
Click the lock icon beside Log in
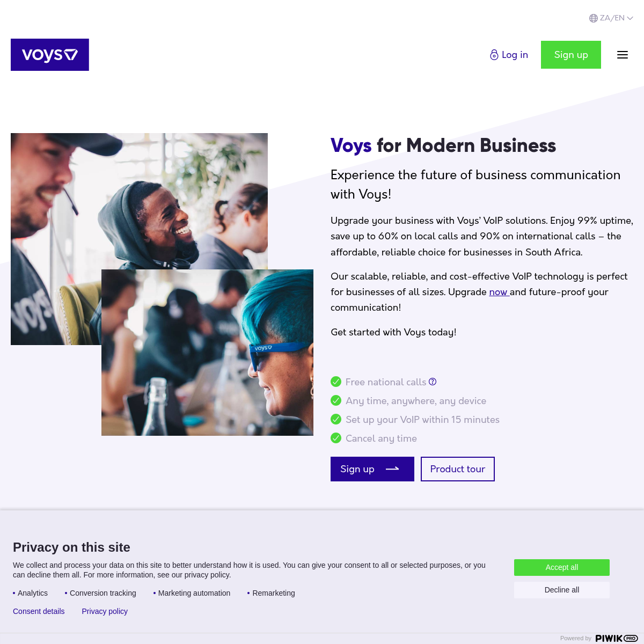pyautogui.click(x=494, y=55)
